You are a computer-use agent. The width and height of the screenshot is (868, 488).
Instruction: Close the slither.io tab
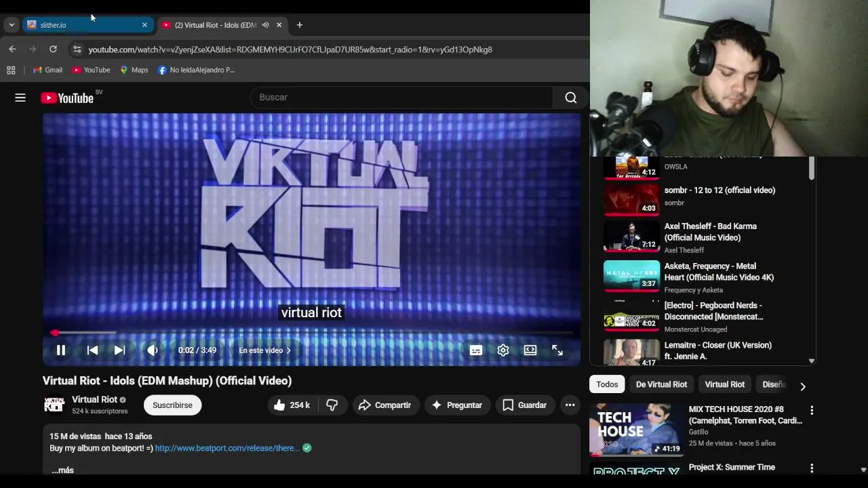coord(144,25)
